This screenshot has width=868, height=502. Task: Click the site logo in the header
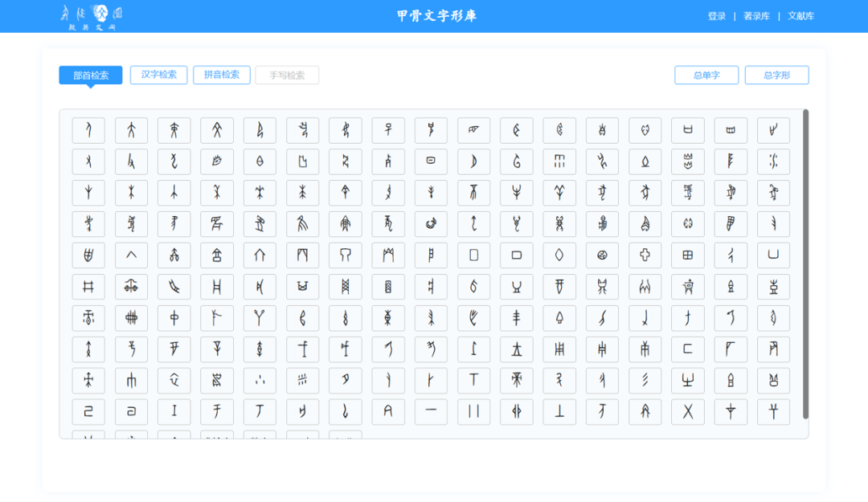coord(92,17)
